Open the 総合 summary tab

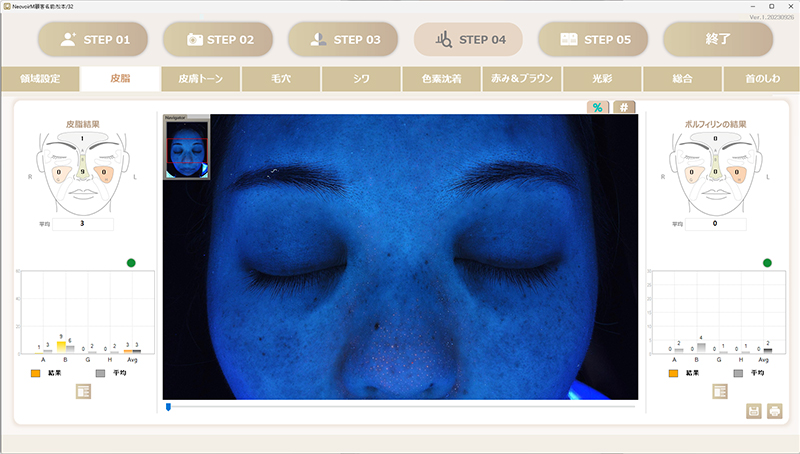pyautogui.click(x=682, y=78)
